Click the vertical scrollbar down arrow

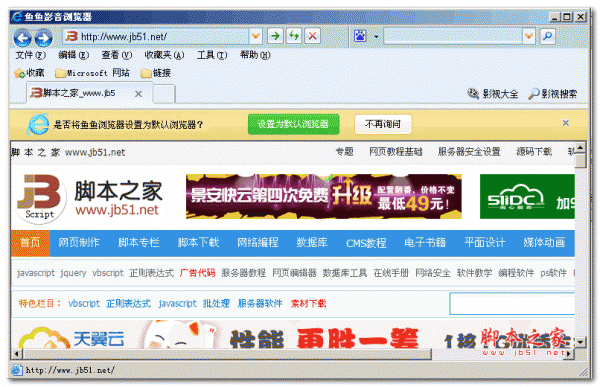click(x=581, y=342)
